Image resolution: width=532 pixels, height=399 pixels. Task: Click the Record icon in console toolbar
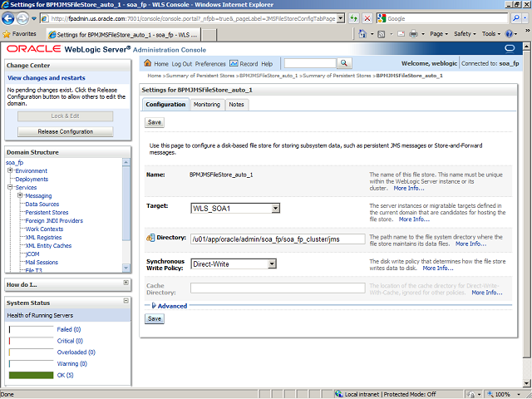click(234, 64)
